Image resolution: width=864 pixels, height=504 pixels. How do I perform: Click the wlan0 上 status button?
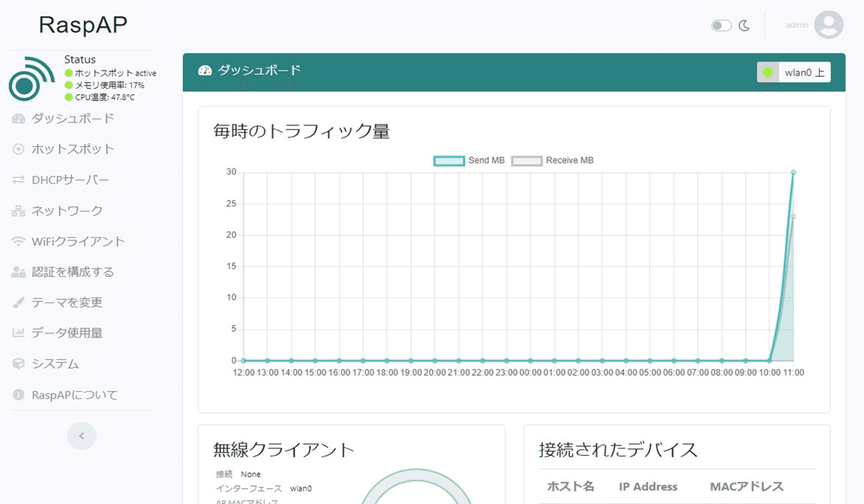793,73
